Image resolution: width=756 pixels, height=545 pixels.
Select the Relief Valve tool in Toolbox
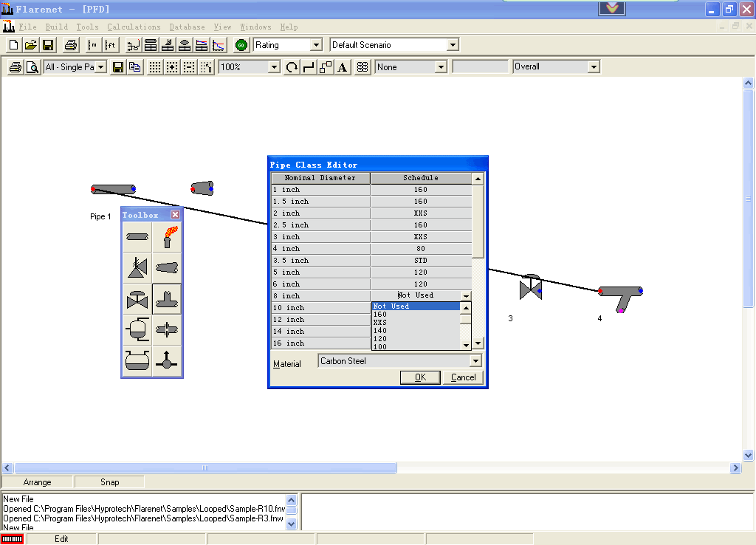[137, 267]
